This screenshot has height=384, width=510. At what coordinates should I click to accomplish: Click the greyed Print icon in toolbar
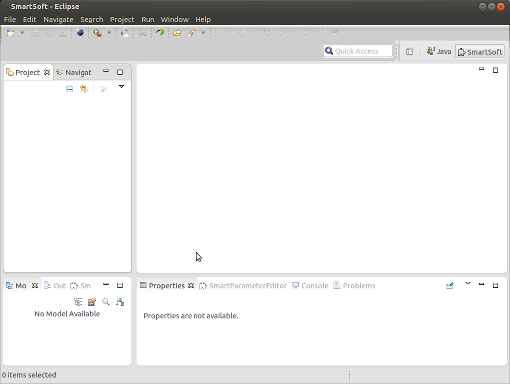(x=63, y=33)
